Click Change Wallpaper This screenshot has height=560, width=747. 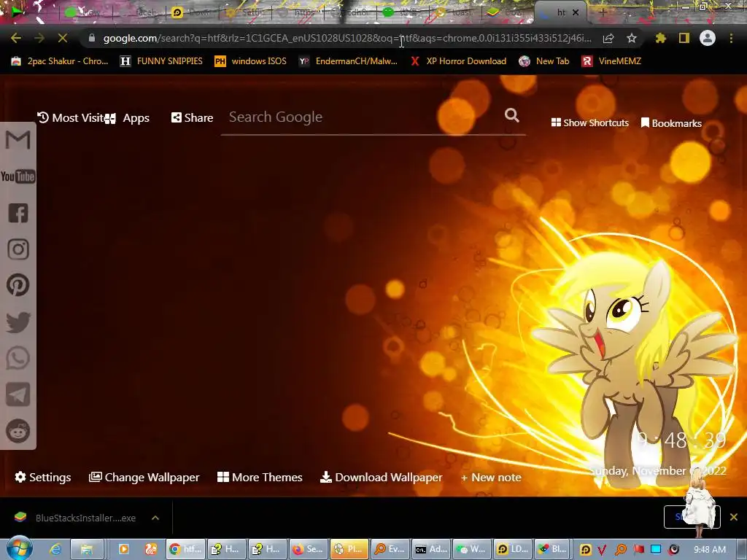(x=144, y=477)
